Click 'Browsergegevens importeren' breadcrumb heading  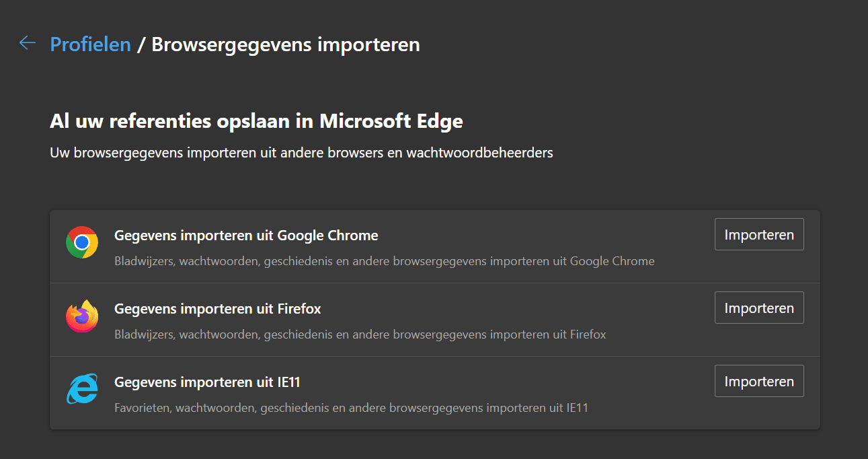point(286,44)
